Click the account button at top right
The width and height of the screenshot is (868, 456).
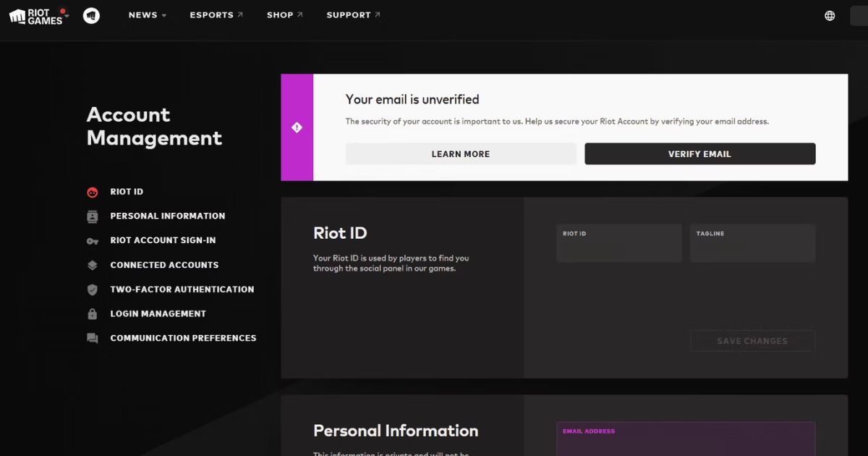click(859, 15)
